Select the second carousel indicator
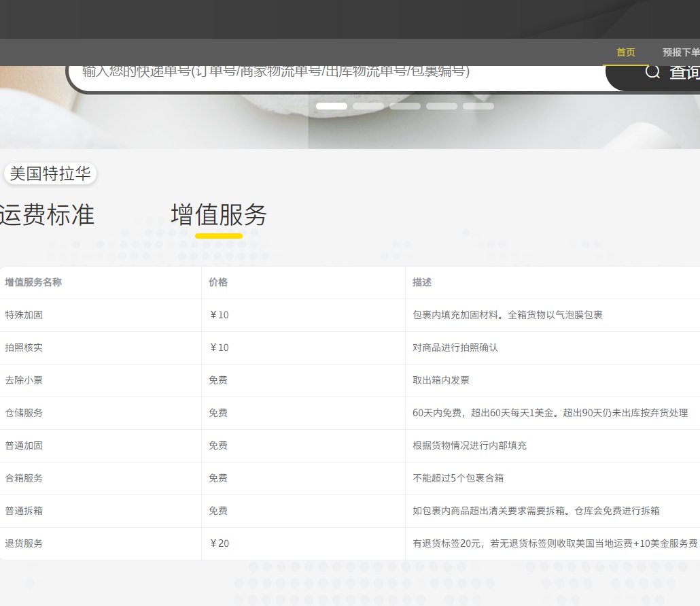 pyautogui.click(x=368, y=106)
